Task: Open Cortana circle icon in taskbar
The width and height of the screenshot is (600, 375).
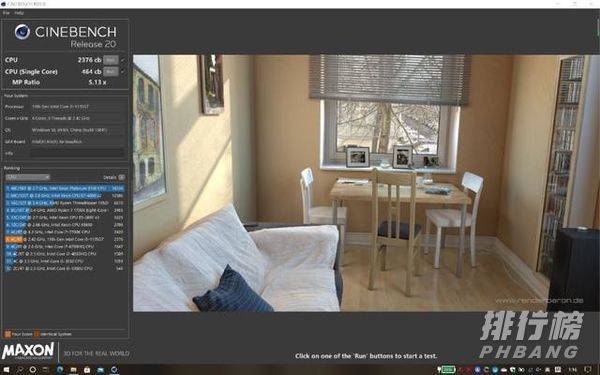Action: click(x=33, y=370)
